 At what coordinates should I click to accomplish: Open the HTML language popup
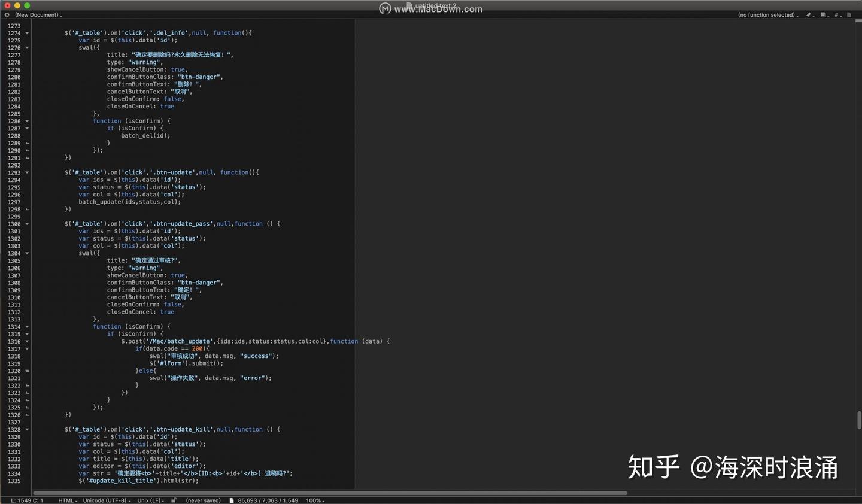tap(68, 500)
